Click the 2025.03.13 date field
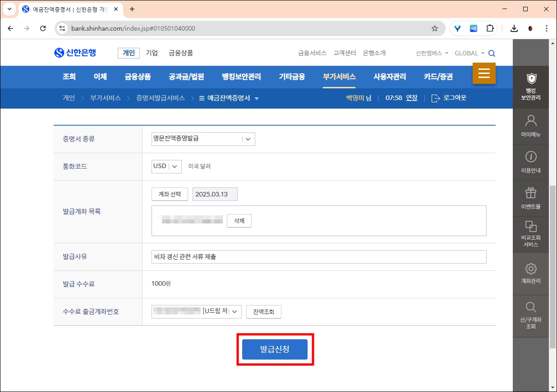 pos(215,194)
